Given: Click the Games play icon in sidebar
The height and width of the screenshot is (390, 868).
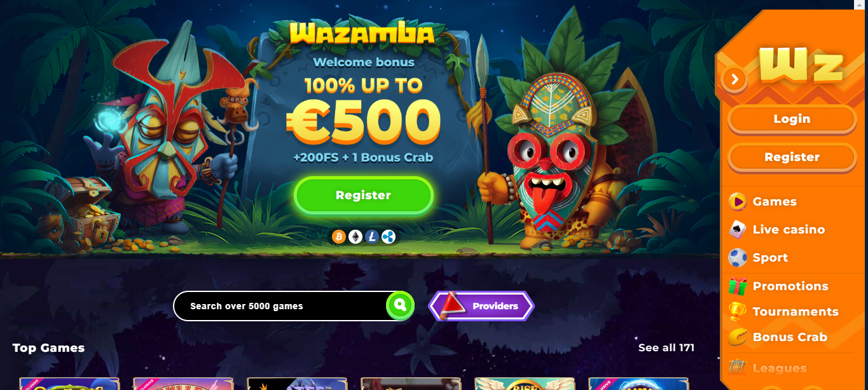Looking at the screenshot, I should click(x=738, y=202).
